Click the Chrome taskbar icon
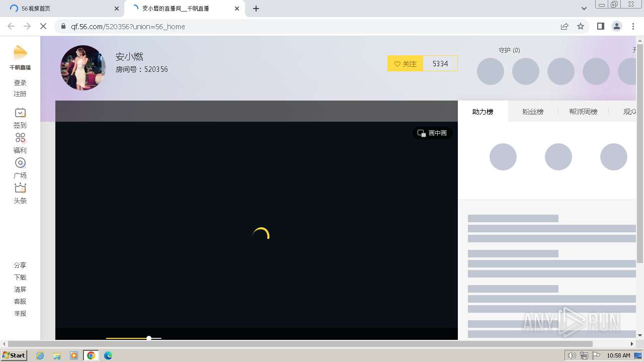644x362 pixels. (x=91, y=355)
